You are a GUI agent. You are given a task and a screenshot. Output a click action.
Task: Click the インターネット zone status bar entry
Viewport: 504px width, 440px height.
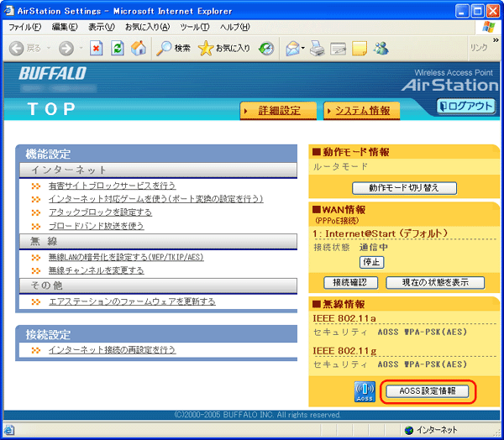tap(431, 430)
